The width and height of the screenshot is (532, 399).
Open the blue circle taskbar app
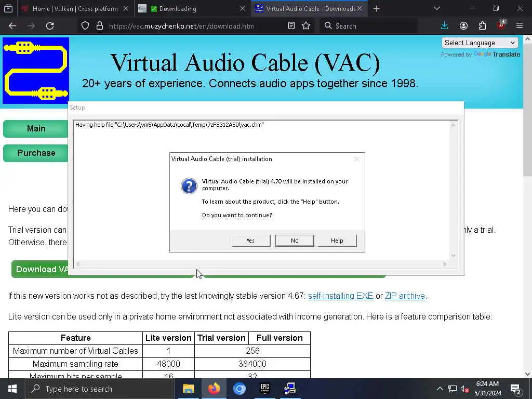point(239,389)
